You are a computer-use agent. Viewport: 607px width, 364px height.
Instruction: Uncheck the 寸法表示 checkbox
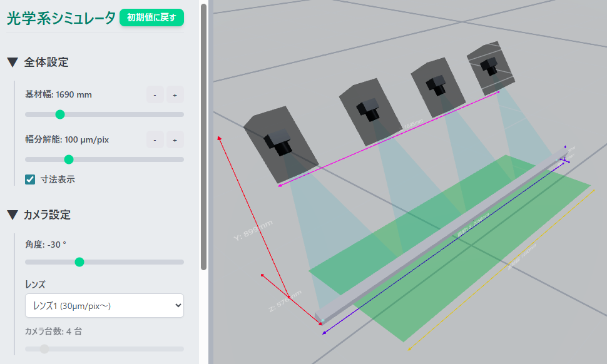(30, 179)
